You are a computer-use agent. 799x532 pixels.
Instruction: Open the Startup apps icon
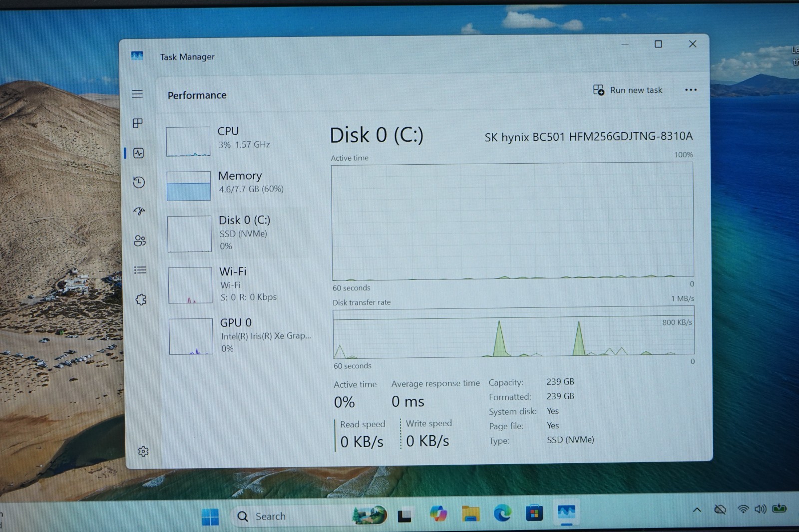(x=139, y=211)
